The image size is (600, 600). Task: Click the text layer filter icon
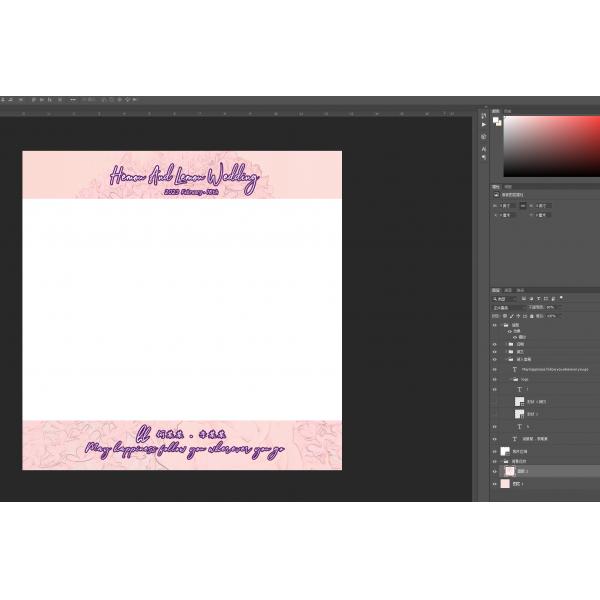pos(540,298)
